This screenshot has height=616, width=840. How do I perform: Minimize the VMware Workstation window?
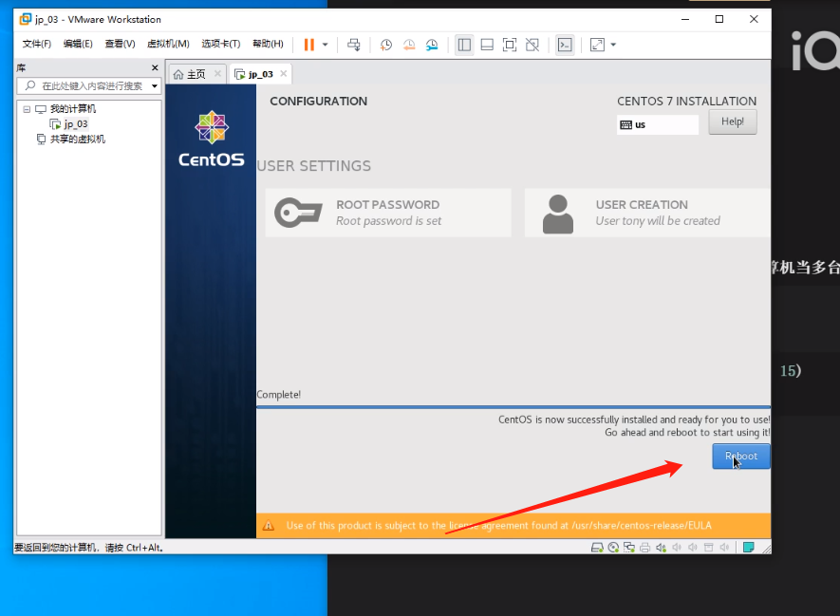coord(685,19)
